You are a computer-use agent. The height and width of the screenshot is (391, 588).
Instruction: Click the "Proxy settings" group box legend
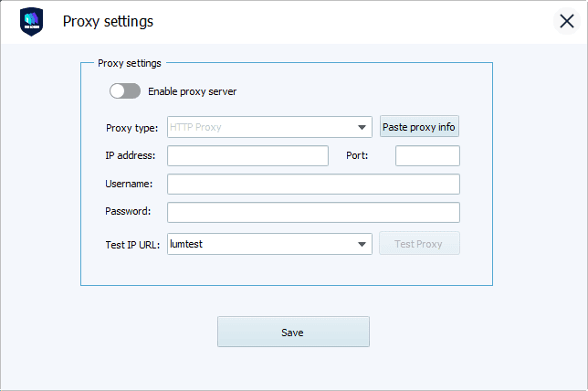(x=130, y=63)
